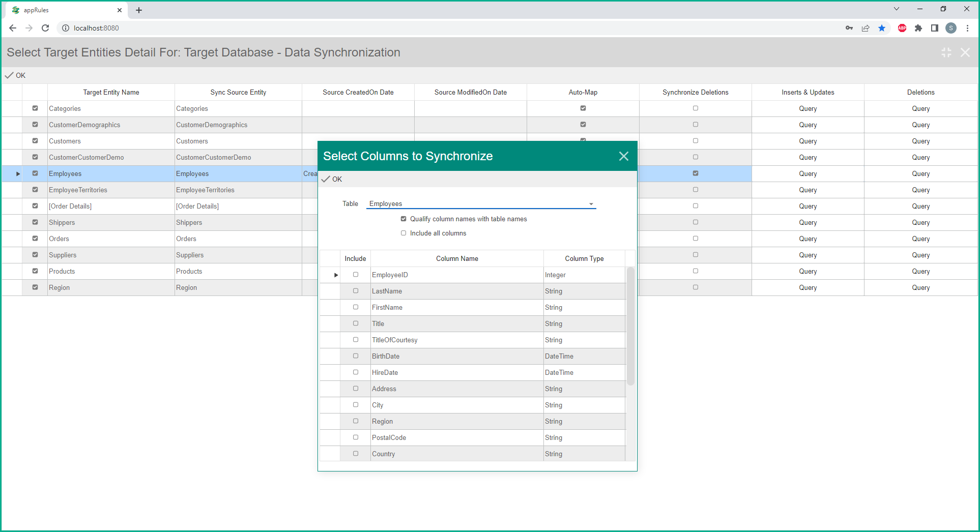The image size is (980, 532).
Task: Click the browser reload page icon
Action: coord(45,28)
